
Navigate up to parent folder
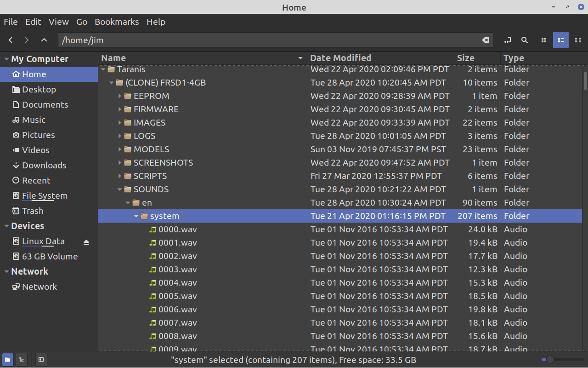pyautogui.click(x=44, y=40)
